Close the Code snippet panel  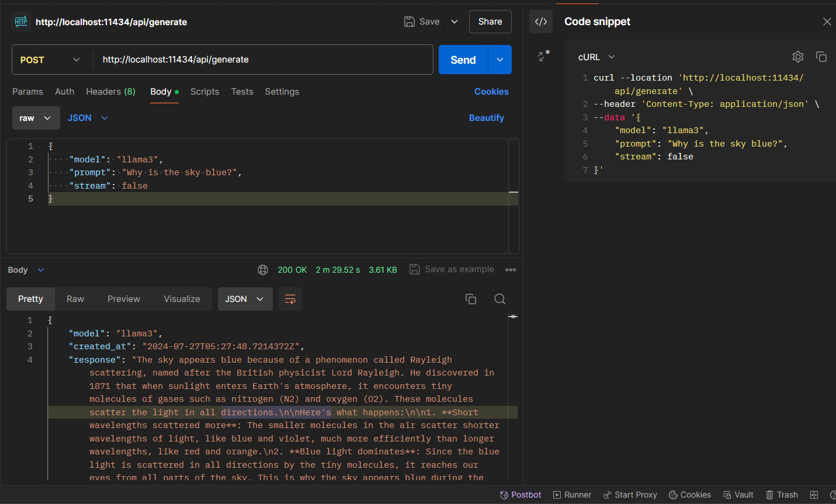(x=827, y=22)
